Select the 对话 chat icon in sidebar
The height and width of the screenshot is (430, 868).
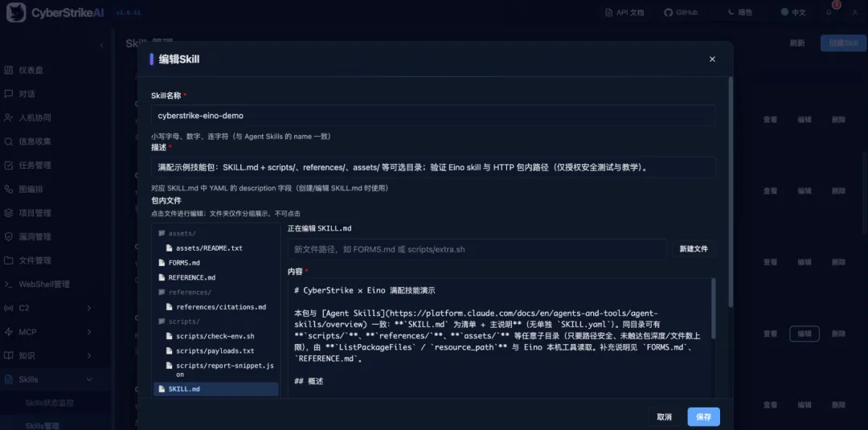coord(8,94)
